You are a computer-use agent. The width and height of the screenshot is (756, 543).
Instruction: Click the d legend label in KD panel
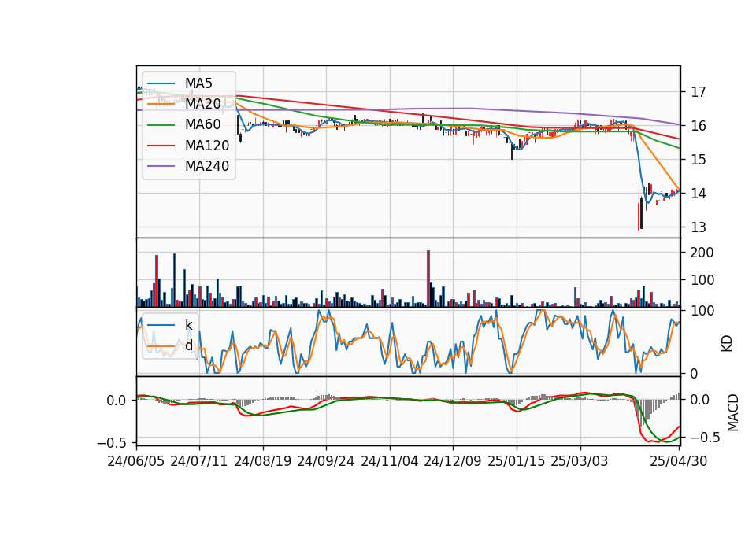[189, 345]
